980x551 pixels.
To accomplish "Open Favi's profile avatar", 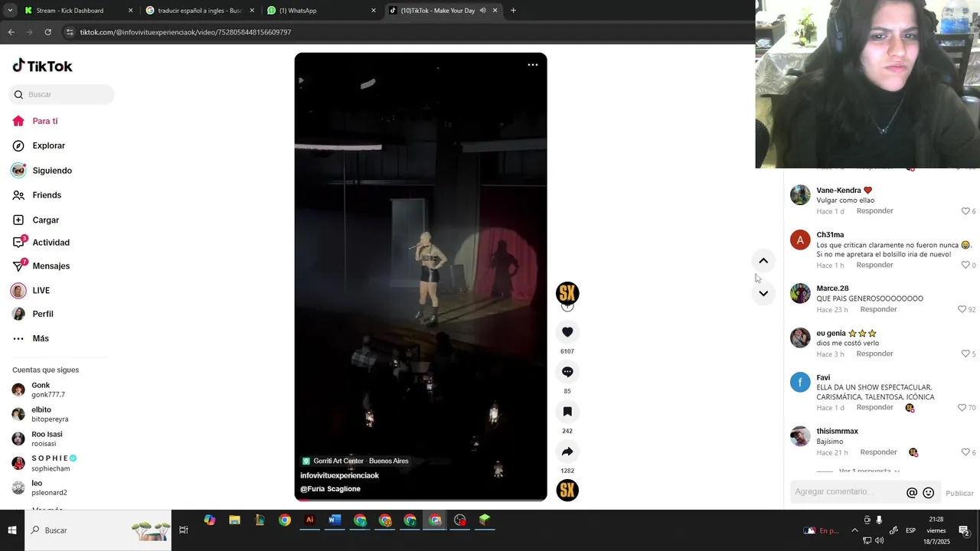I will (x=800, y=382).
